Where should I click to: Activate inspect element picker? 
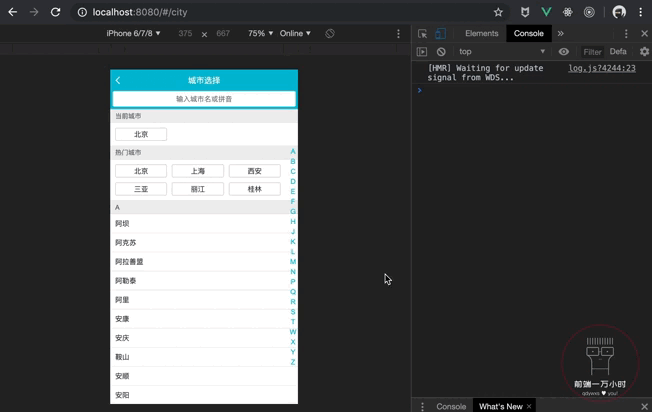(422, 34)
